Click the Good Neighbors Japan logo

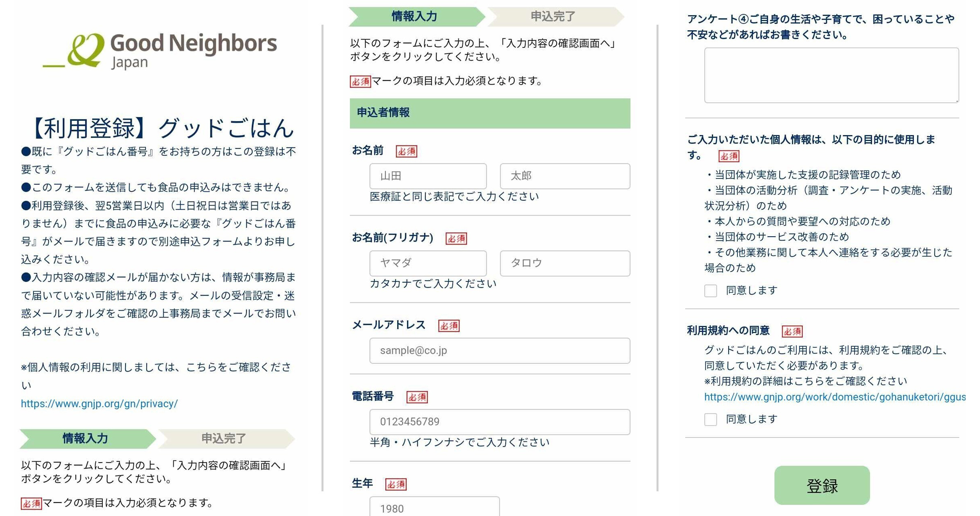[160, 51]
